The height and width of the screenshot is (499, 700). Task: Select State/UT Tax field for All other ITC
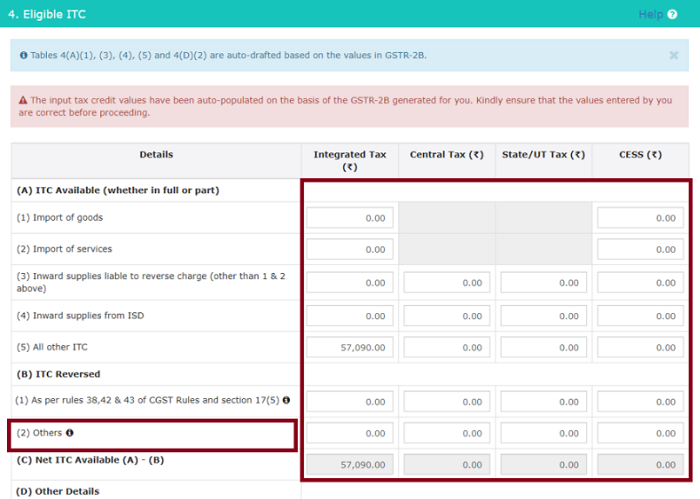543,347
